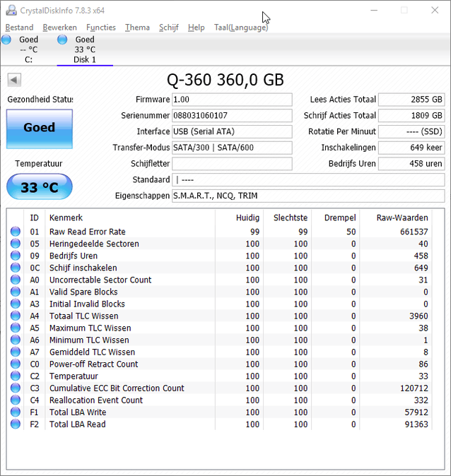
Task: Click the Raw-Waarden column header
Action: [396, 218]
